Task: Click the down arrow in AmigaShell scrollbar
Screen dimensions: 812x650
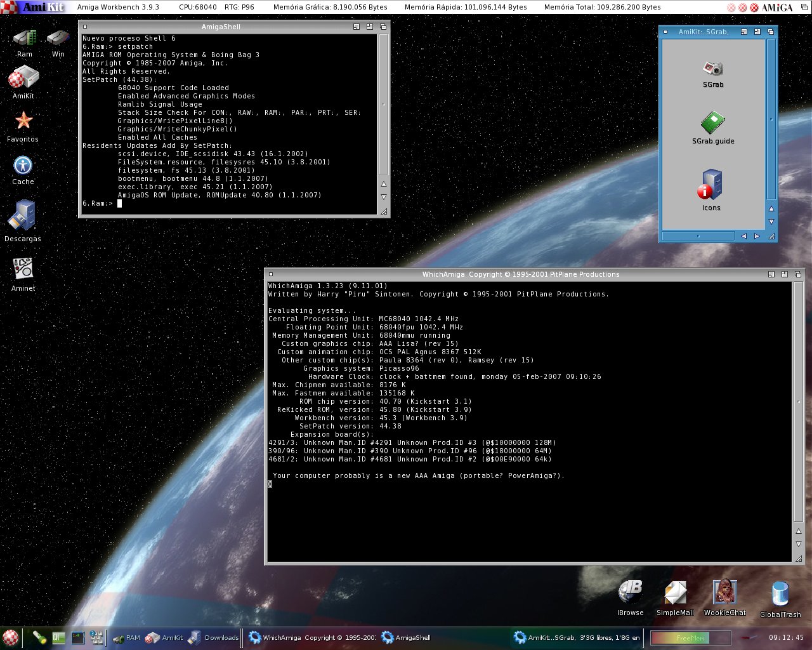Action: click(x=383, y=197)
